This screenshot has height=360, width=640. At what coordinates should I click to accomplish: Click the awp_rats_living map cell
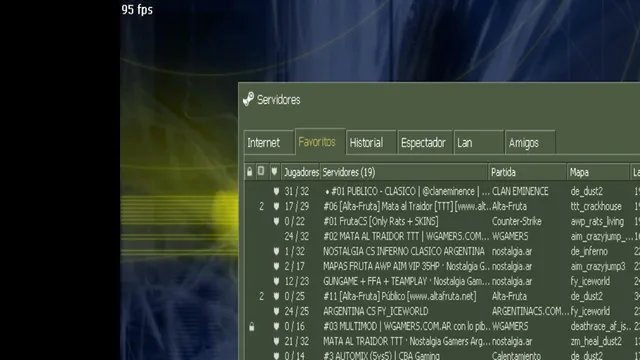coord(597,221)
